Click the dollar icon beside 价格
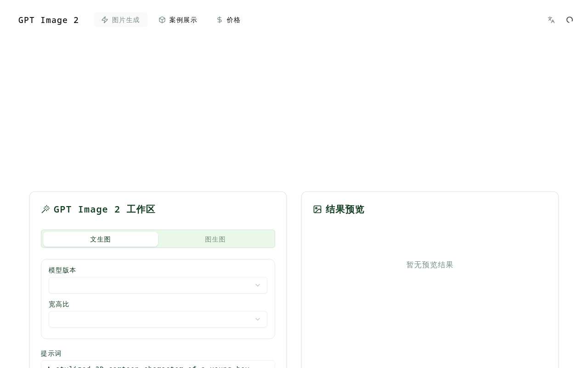 [220, 20]
